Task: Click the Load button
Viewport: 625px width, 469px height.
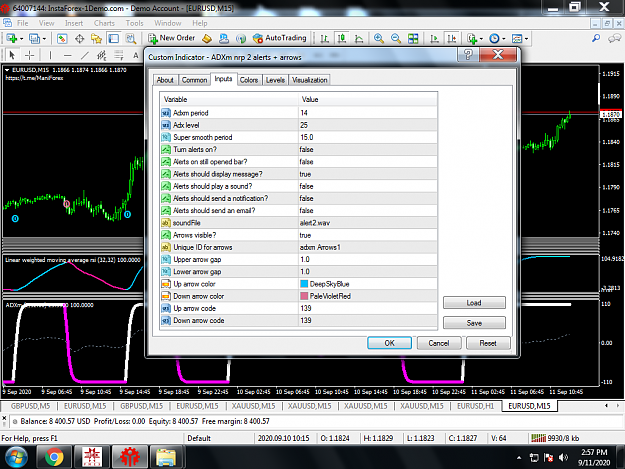Action: coord(474,303)
